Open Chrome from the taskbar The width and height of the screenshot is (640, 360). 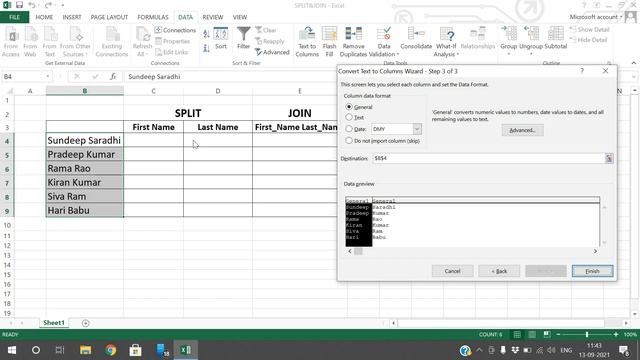110,350
